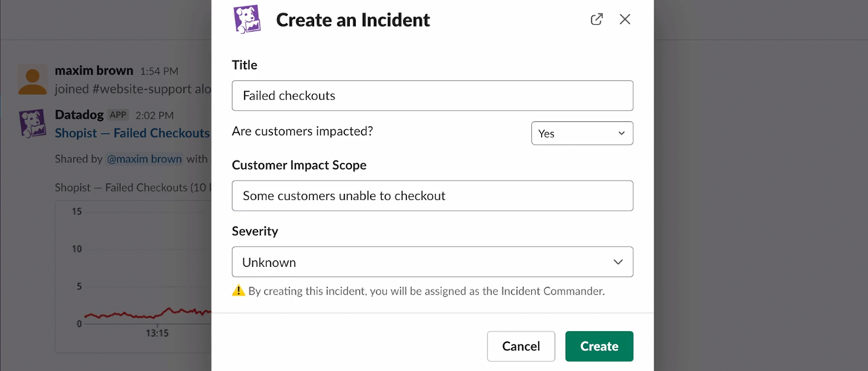
Task: Click the Datadog app avatar in the chat
Action: click(x=33, y=123)
